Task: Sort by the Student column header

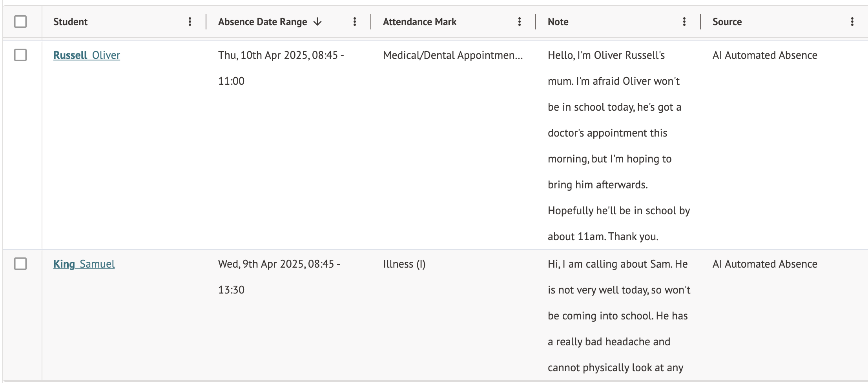Action: click(x=71, y=22)
